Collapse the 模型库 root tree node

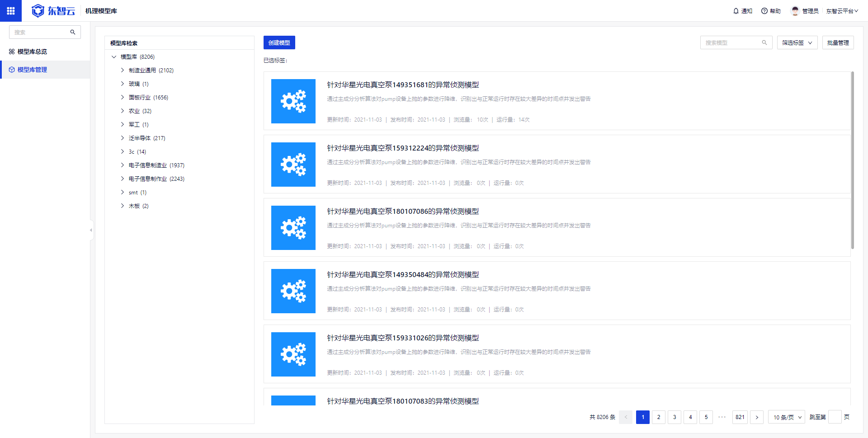(114, 57)
